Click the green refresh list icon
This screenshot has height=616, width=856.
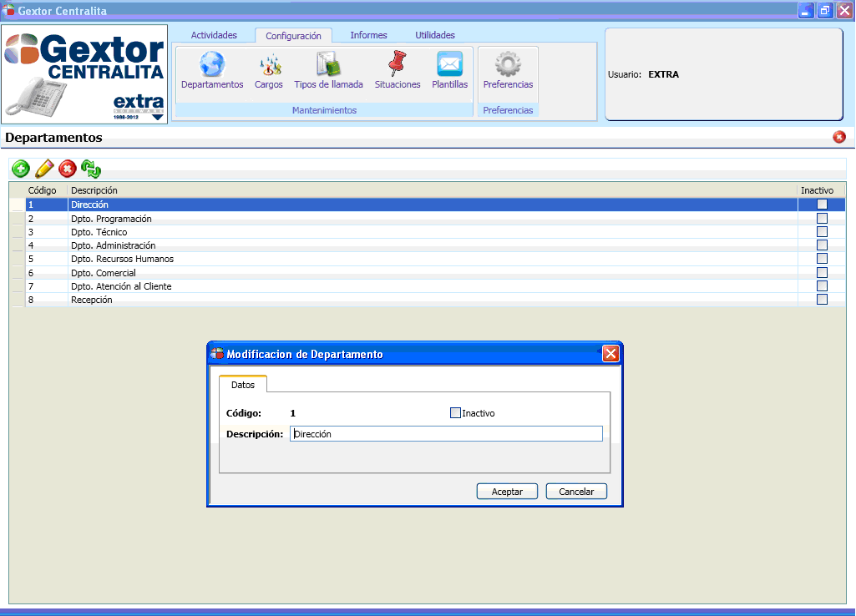pyautogui.click(x=91, y=169)
